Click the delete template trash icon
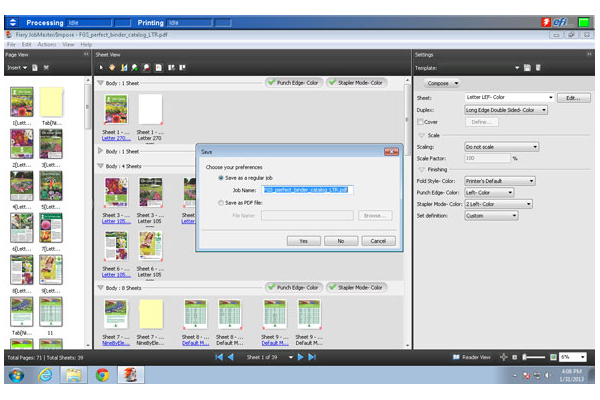Viewport: 600px width, 400px height. tap(538, 67)
